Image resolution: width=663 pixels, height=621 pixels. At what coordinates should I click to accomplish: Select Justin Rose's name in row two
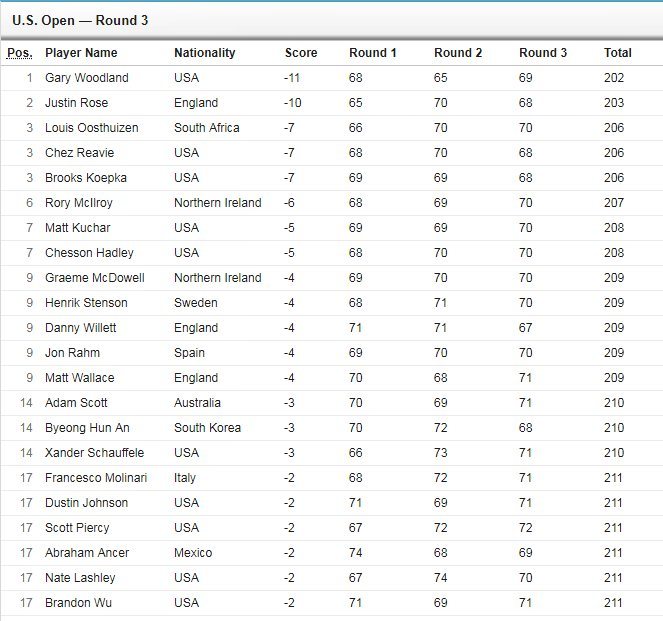(77, 103)
